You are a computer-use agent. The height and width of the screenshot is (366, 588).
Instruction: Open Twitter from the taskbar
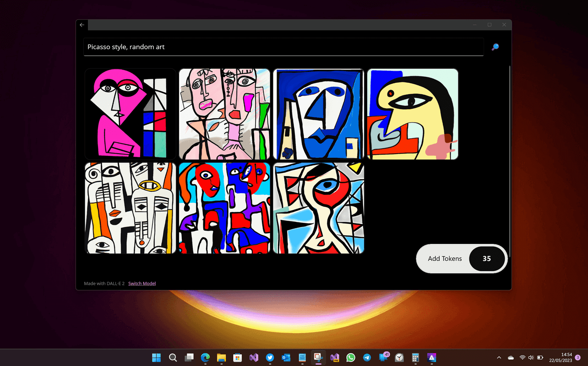[270, 357]
